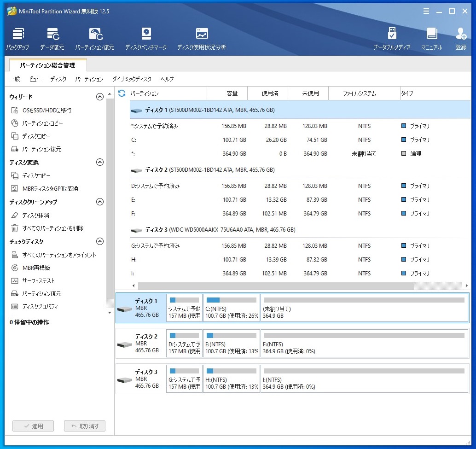Open ディスクプロパティ
Screen dimensions: 476x449
35,307
